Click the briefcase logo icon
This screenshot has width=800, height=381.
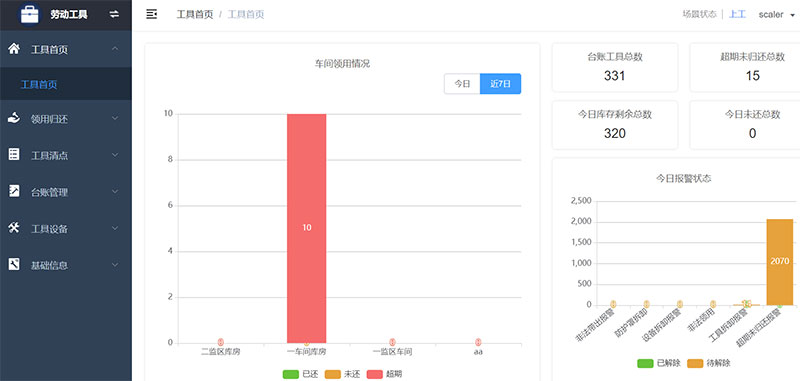click(x=30, y=14)
